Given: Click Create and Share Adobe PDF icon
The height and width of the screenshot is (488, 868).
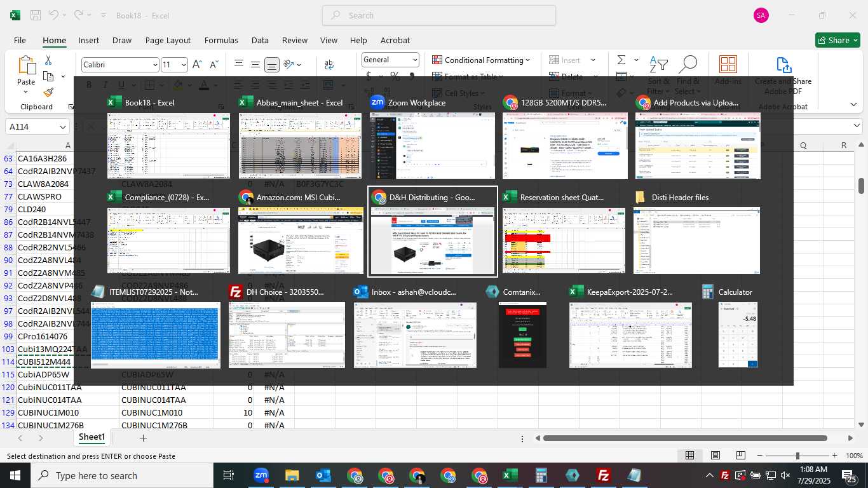Looking at the screenshot, I should [783, 65].
